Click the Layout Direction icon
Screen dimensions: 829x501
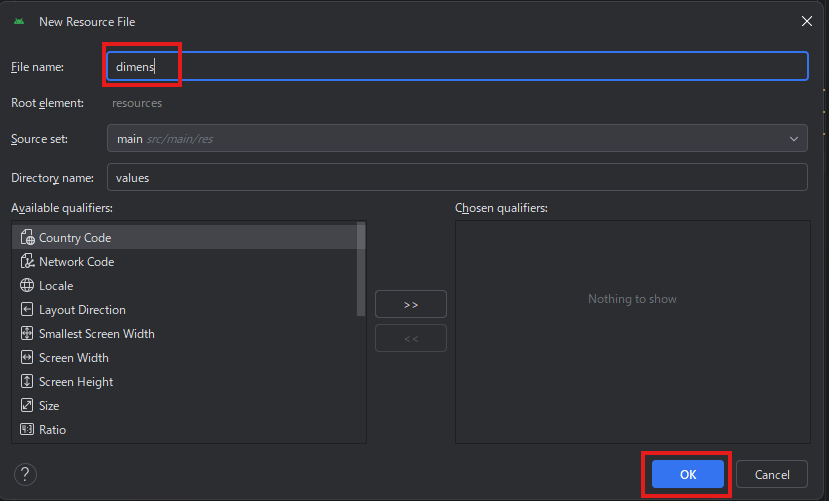(27, 309)
